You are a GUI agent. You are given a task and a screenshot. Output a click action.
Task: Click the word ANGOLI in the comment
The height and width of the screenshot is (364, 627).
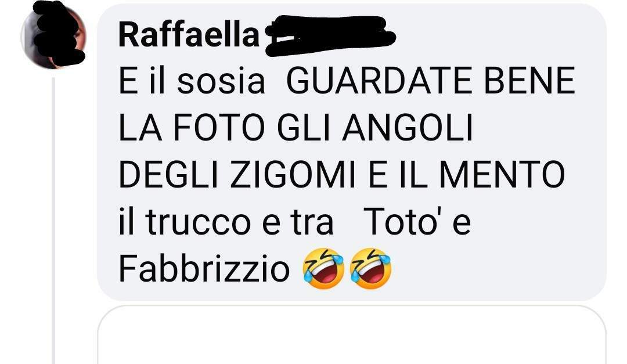click(407, 128)
